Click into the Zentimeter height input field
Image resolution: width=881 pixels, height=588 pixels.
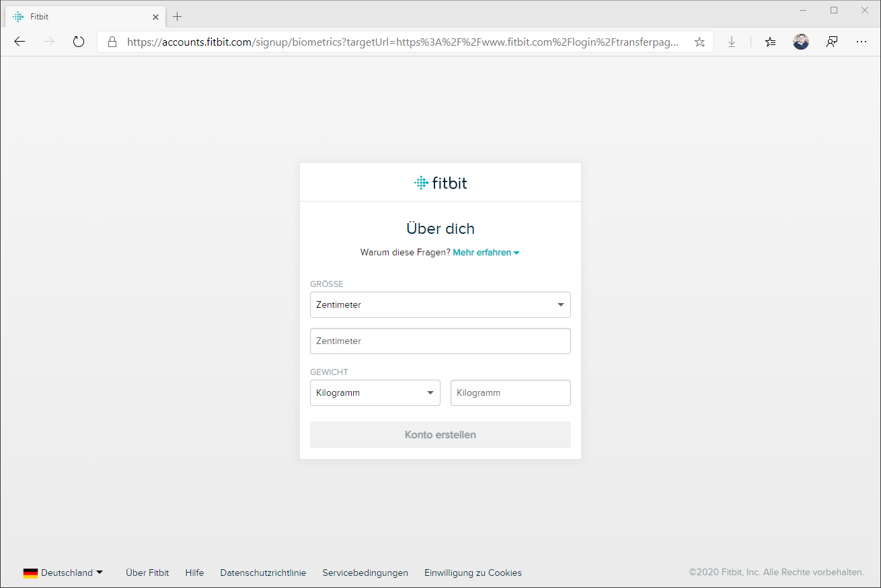440,341
